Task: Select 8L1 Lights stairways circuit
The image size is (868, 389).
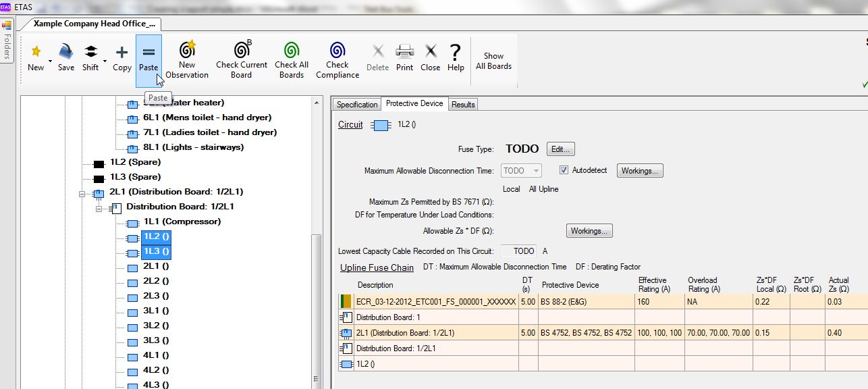Action: point(194,147)
